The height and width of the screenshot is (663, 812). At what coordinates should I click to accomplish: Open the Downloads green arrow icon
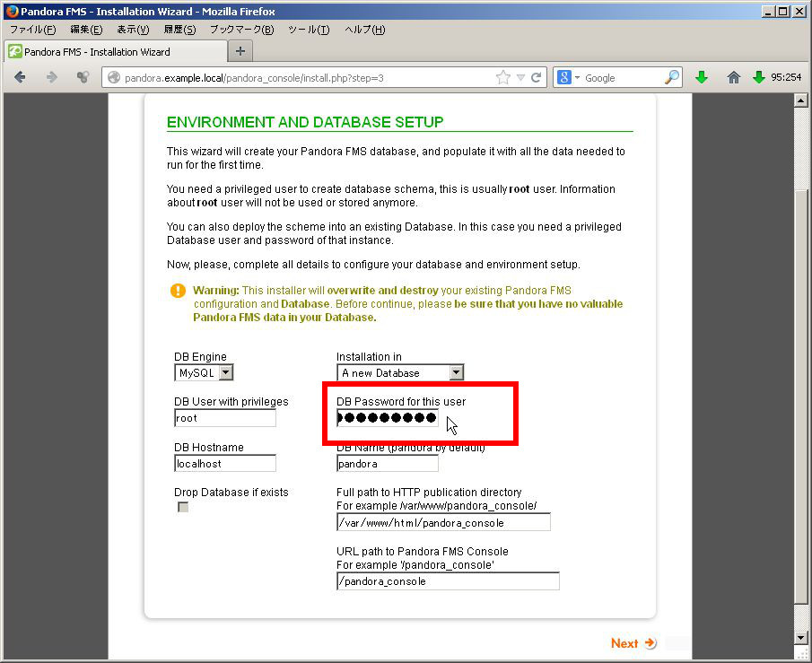[x=702, y=78]
